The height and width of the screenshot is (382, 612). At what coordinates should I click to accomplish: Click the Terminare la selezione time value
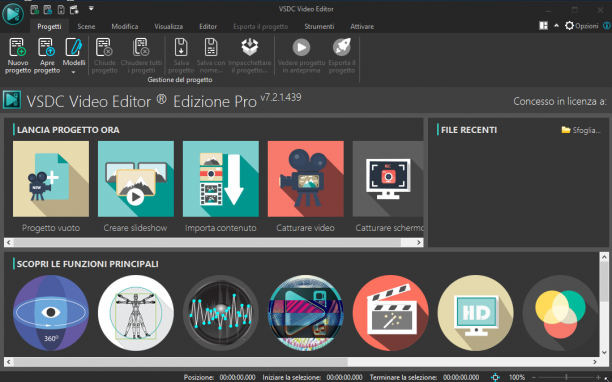coord(461,377)
